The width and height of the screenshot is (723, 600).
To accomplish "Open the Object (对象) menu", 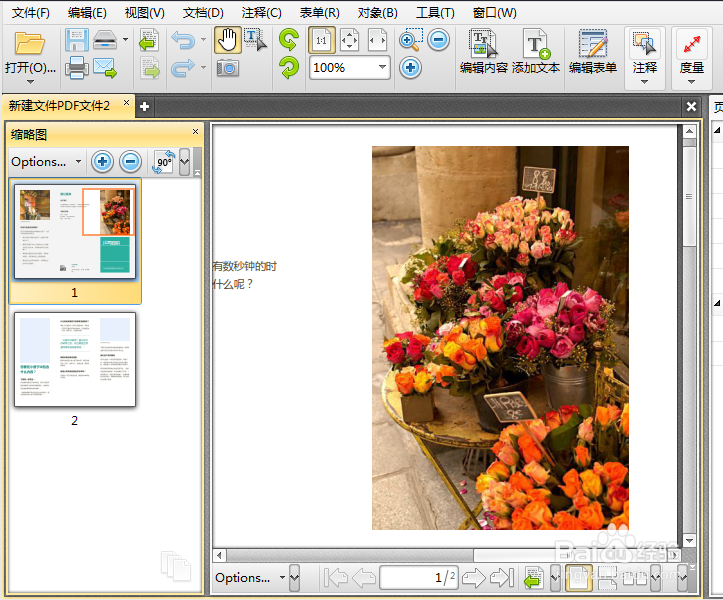I will pos(378,12).
